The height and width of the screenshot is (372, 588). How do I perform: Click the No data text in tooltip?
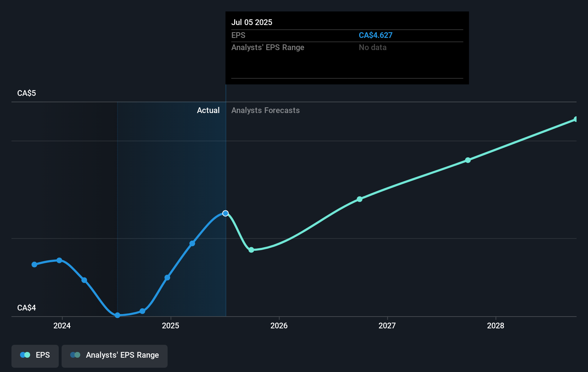[x=372, y=47]
